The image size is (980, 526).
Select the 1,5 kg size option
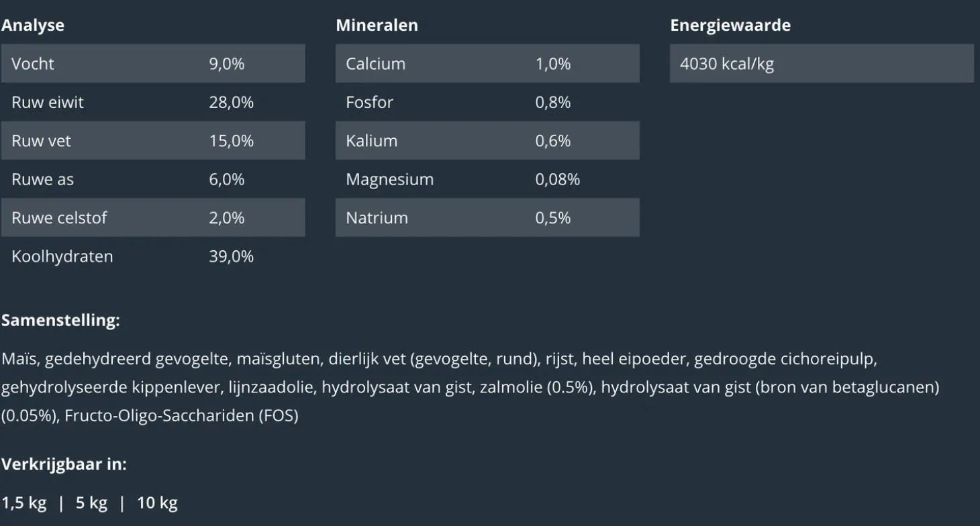click(24, 503)
